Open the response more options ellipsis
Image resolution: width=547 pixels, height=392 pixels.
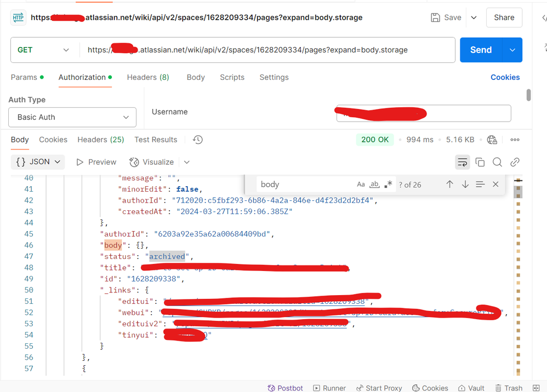pyautogui.click(x=515, y=140)
